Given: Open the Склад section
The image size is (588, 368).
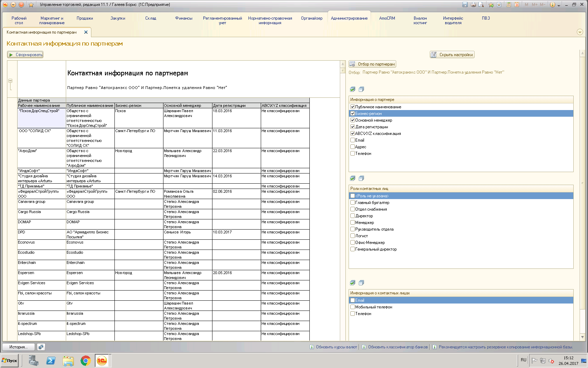Looking at the screenshot, I should click(x=150, y=18).
